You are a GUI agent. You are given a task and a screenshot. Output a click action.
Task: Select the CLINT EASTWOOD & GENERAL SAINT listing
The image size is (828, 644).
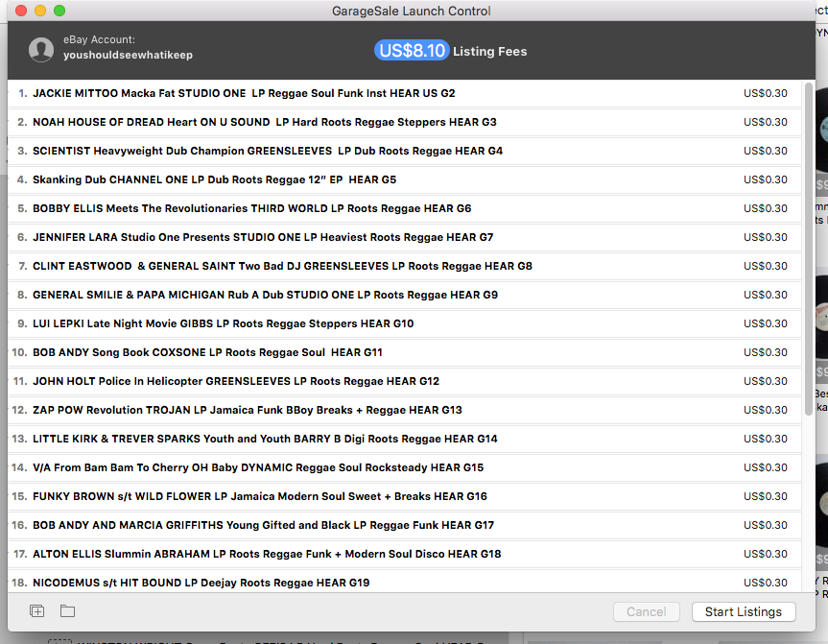coord(405,266)
